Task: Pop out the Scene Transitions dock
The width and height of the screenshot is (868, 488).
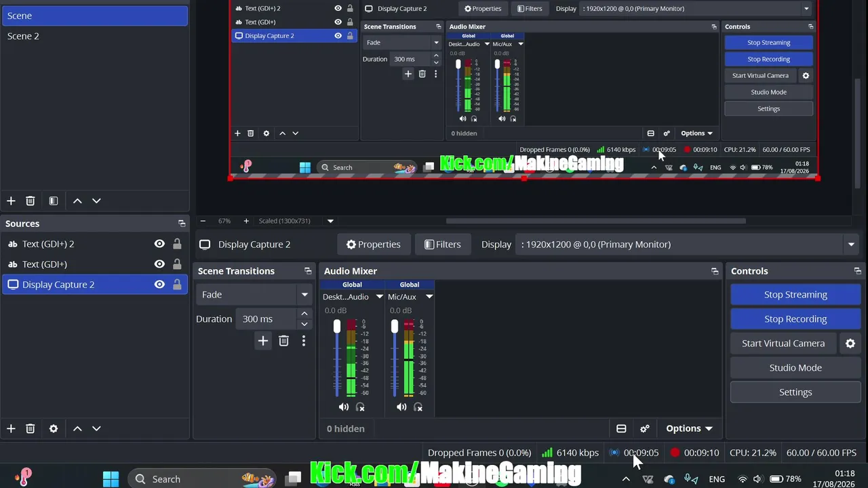Action: coord(308,271)
